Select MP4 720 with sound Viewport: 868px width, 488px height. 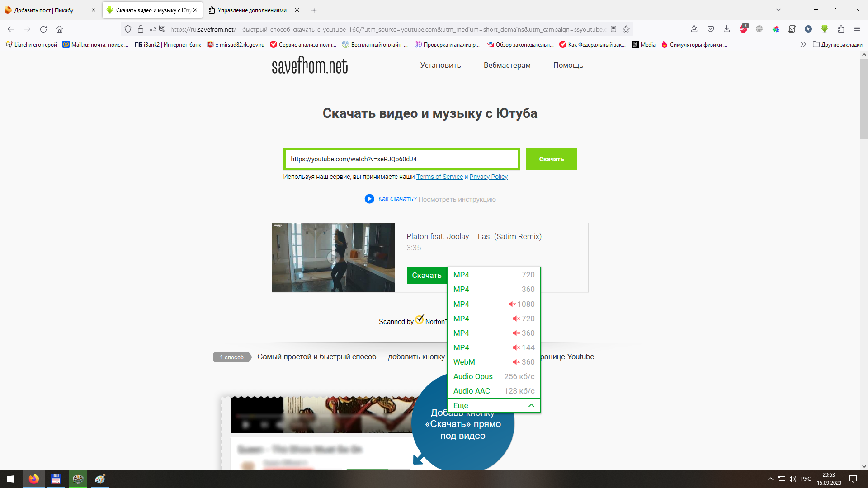coord(494,275)
